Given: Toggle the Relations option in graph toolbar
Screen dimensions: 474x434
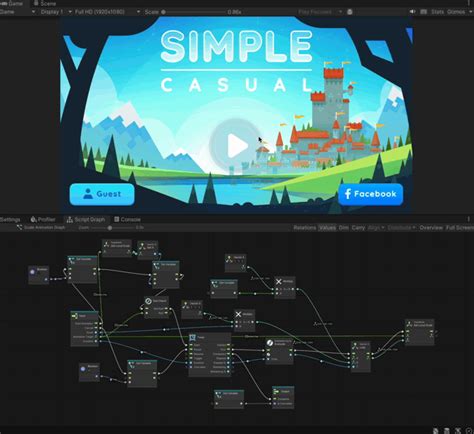Looking at the screenshot, I should click(305, 228).
